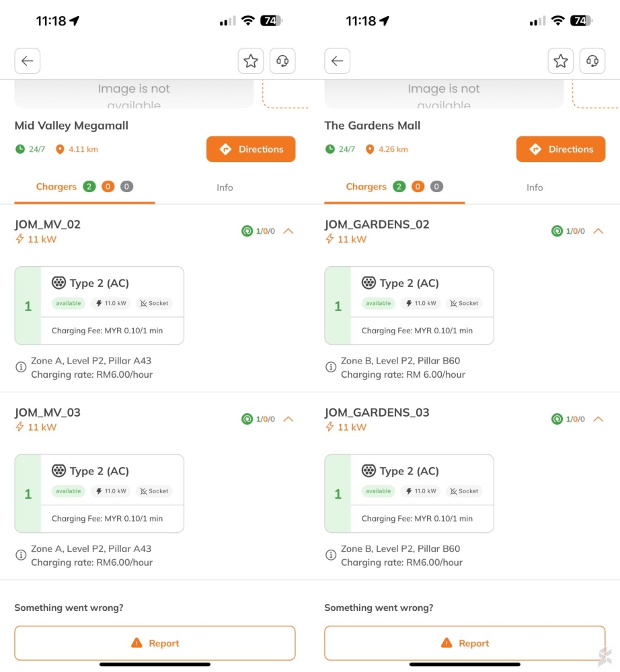Collapse the JOM_MV_02 charger section
This screenshot has height=672, width=620.
pos(288,231)
